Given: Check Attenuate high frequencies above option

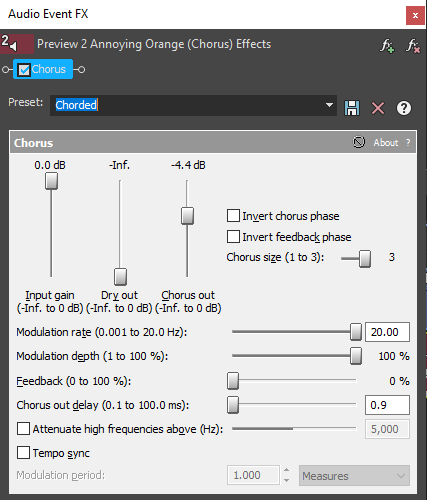Looking at the screenshot, I should tap(23, 429).
